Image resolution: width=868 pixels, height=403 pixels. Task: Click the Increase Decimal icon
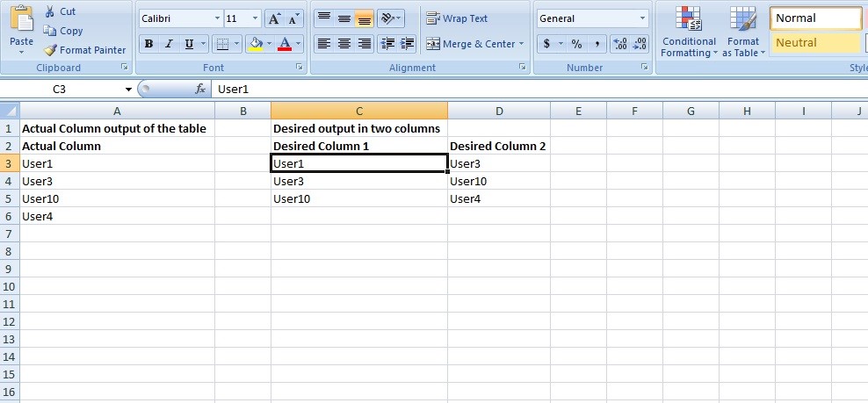coord(618,44)
